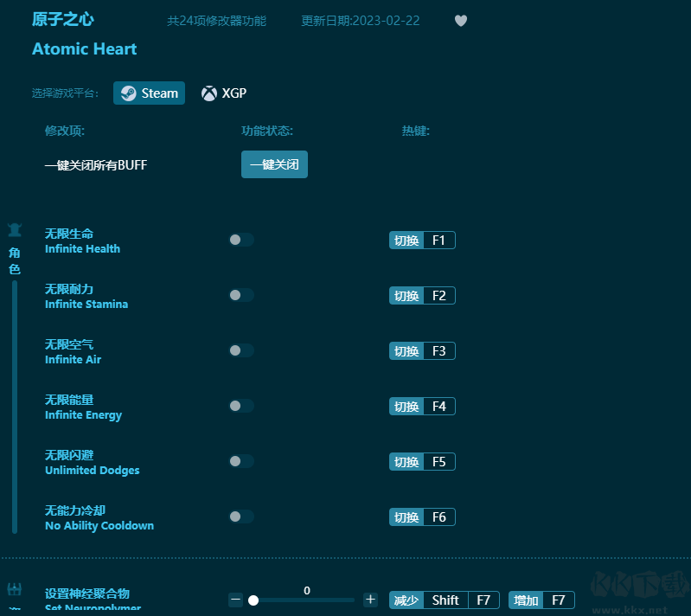Click the 设置神经聚合物 label
This screenshot has width=691, height=616.
pyautogui.click(x=87, y=594)
